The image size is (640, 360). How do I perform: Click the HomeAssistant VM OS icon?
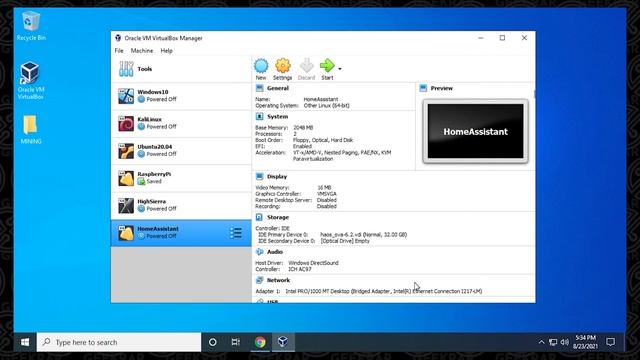126,233
